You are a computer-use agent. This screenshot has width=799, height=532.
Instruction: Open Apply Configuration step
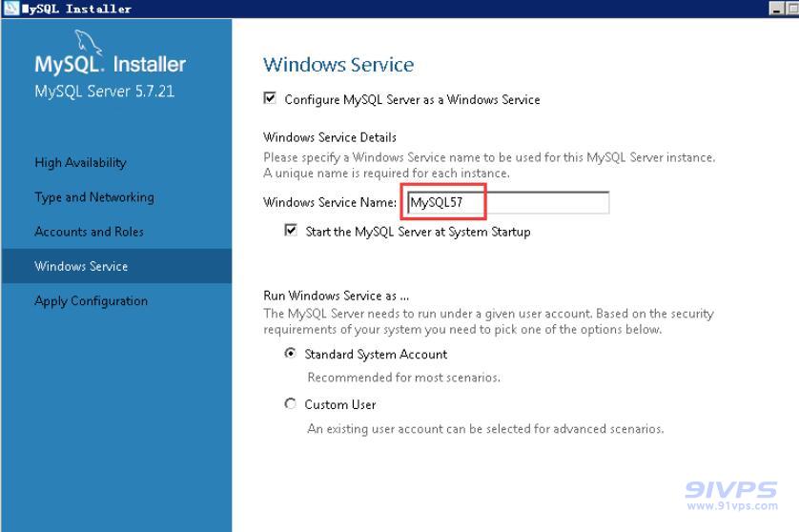tap(92, 301)
